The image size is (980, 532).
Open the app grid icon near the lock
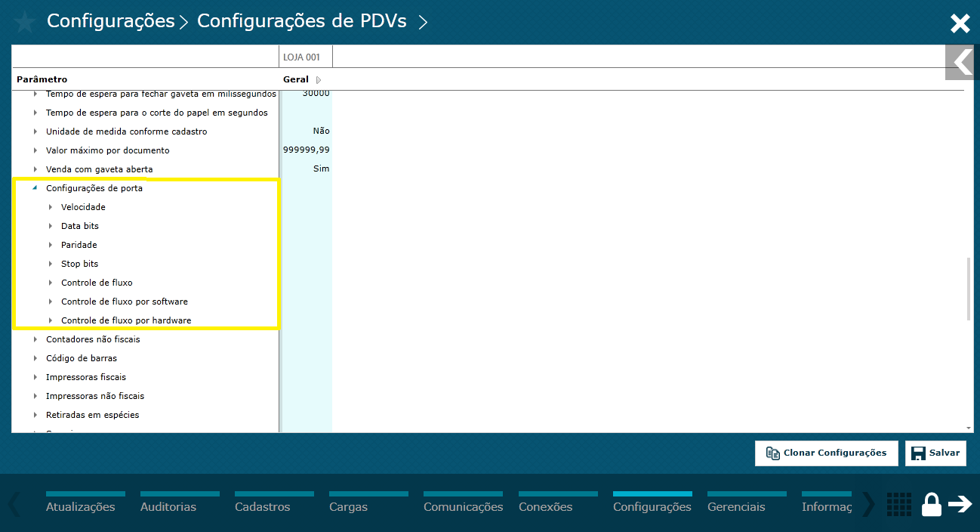(x=898, y=504)
